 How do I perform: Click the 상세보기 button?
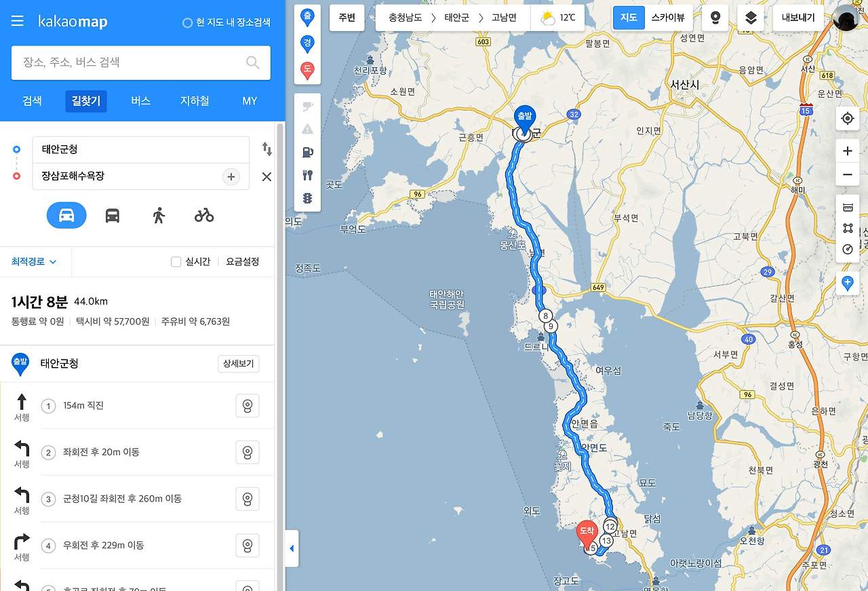click(238, 364)
